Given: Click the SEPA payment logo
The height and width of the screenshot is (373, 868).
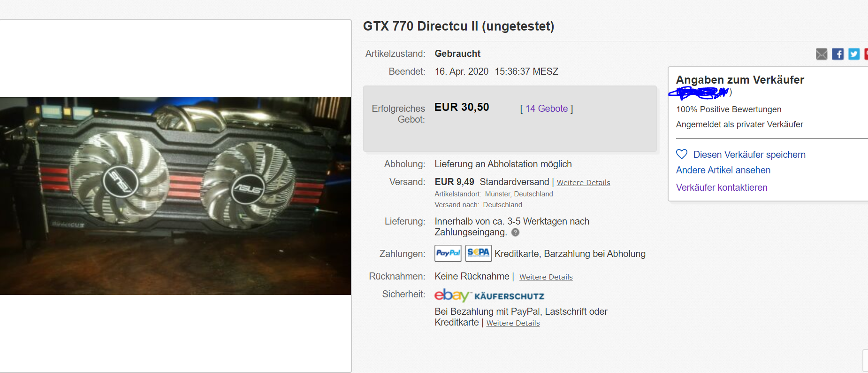Looking at the screenshot, I should click(x=479, y=253).
